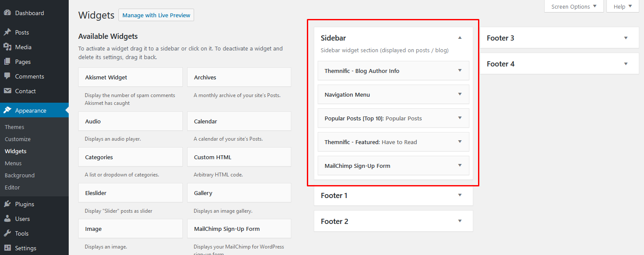Click Manage with Live Preview button
The image size is (644, 255).
pyautogui.click(x=156, y=15)
